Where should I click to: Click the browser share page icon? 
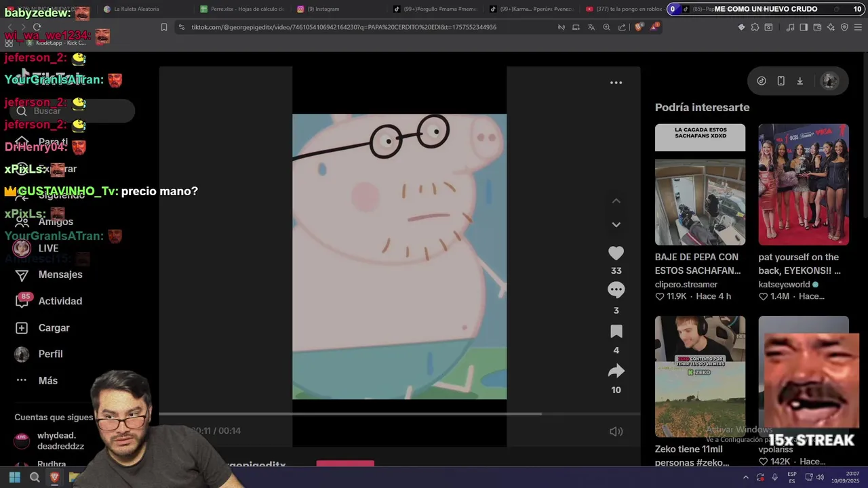622,27
